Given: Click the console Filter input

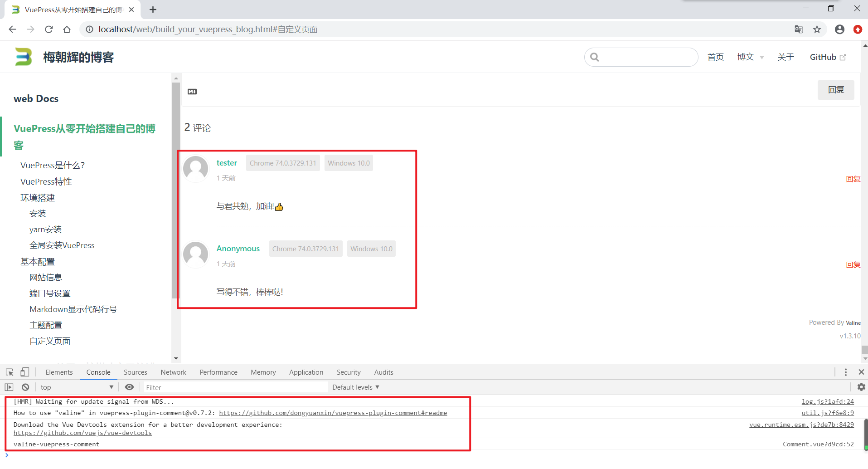Looking at the screenshot, I should pos(235,387).
